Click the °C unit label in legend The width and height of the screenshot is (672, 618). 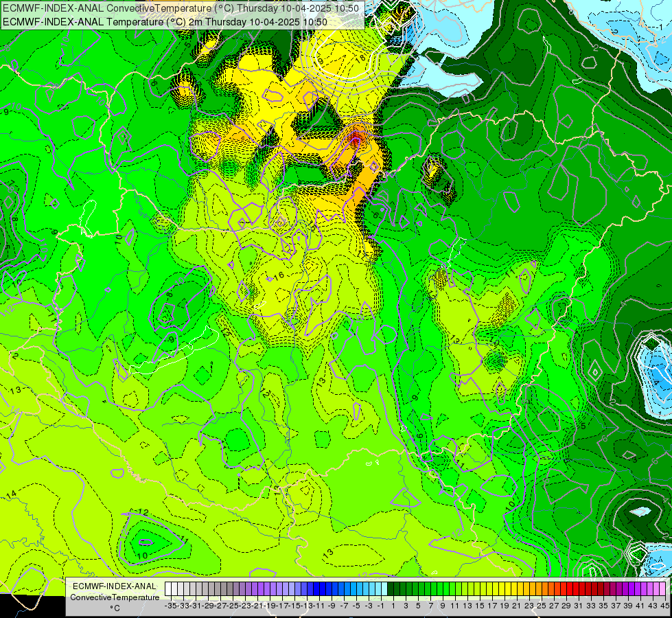(x=115, y=608)
